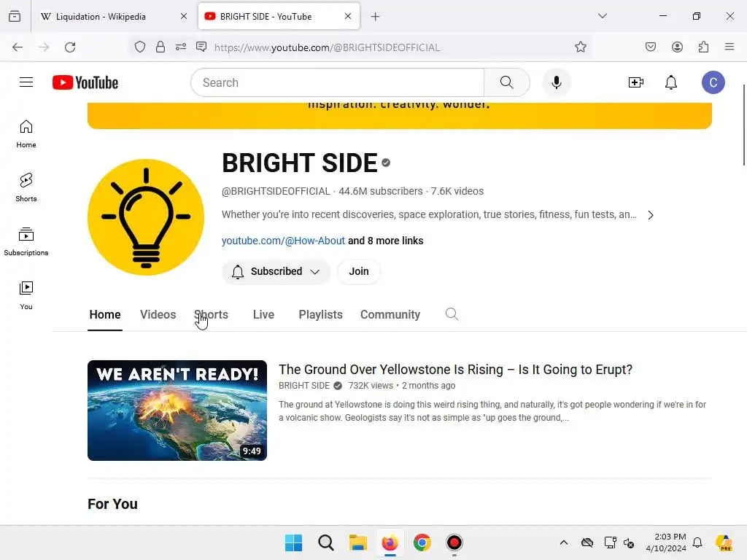Go to Home in the sidebar
The height and width of the screenshot is (560, 747).
coord(26,134)
